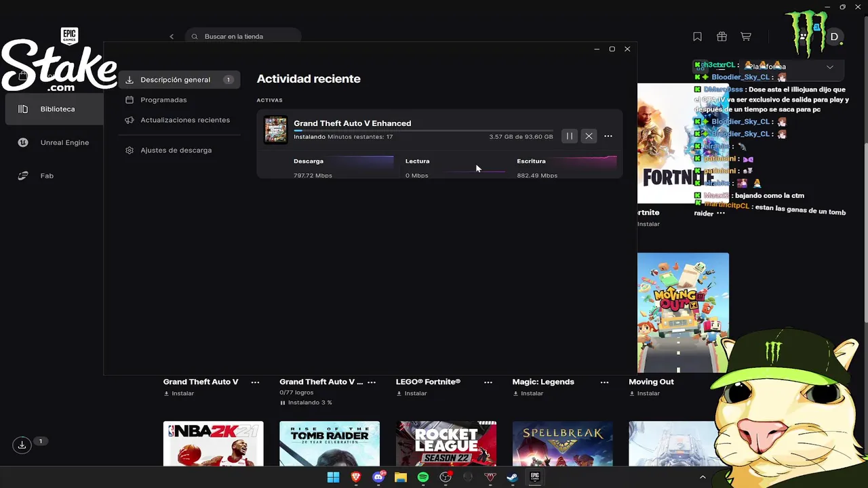Open options menu for Magic: Legends

coord(604,382)
